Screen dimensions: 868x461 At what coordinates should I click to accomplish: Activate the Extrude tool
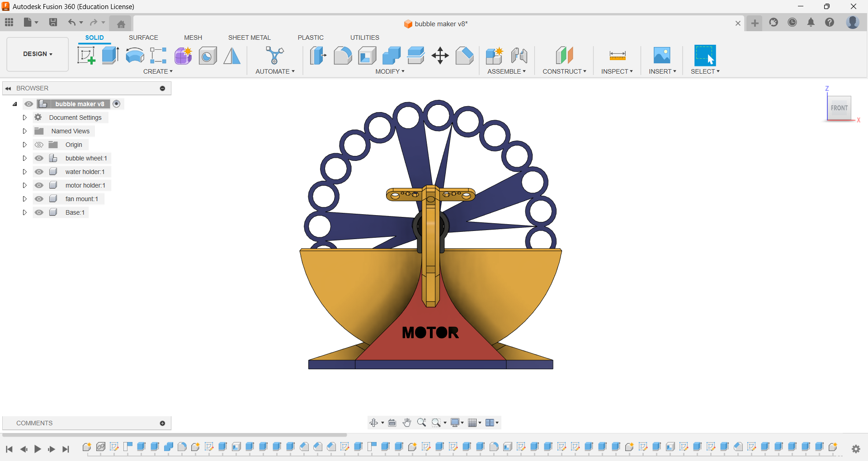[110, 55]
